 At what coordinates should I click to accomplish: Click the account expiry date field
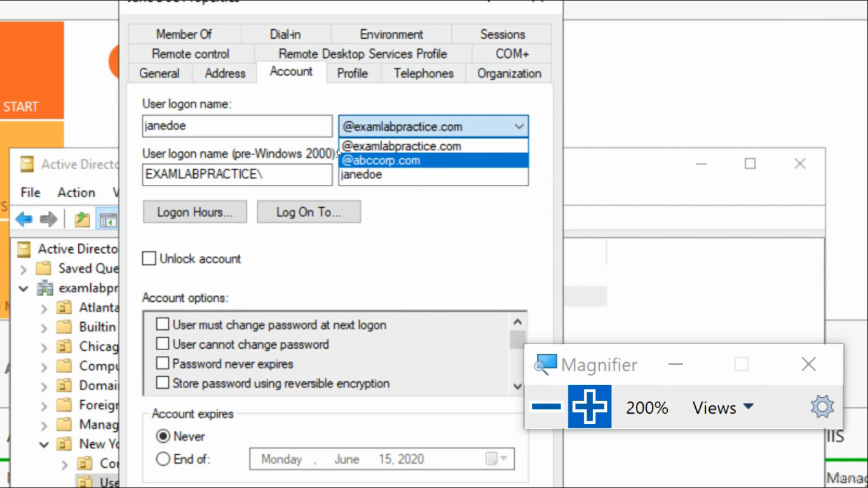[382, 459]
